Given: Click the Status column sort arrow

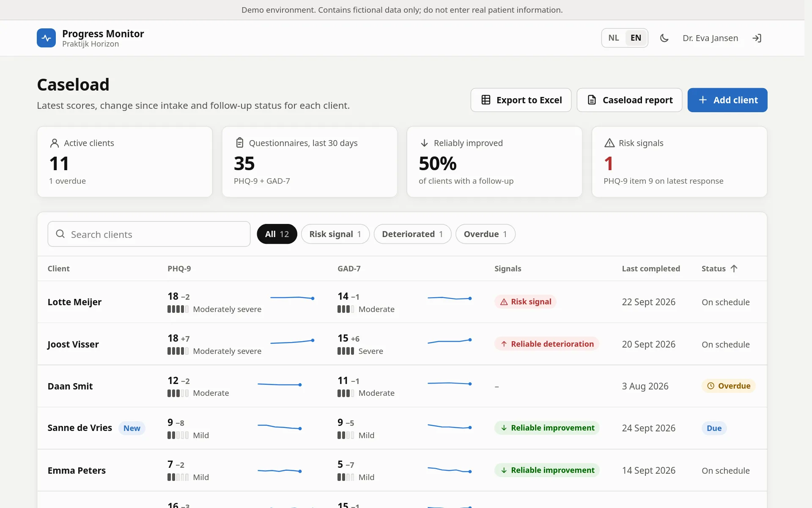Looking at the screenshot, I should (734, 268).
